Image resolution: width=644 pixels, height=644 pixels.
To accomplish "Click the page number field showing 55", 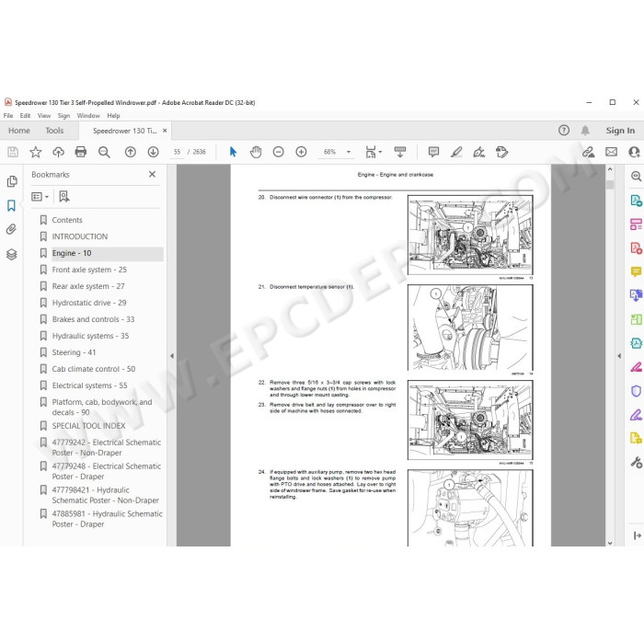I will [x=177, y=152].
